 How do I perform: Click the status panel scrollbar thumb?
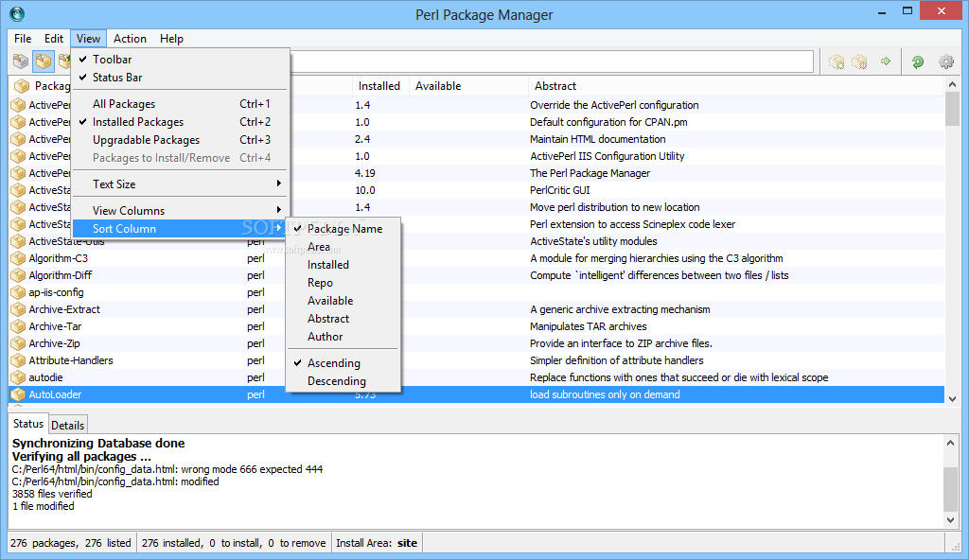(950, 489)
